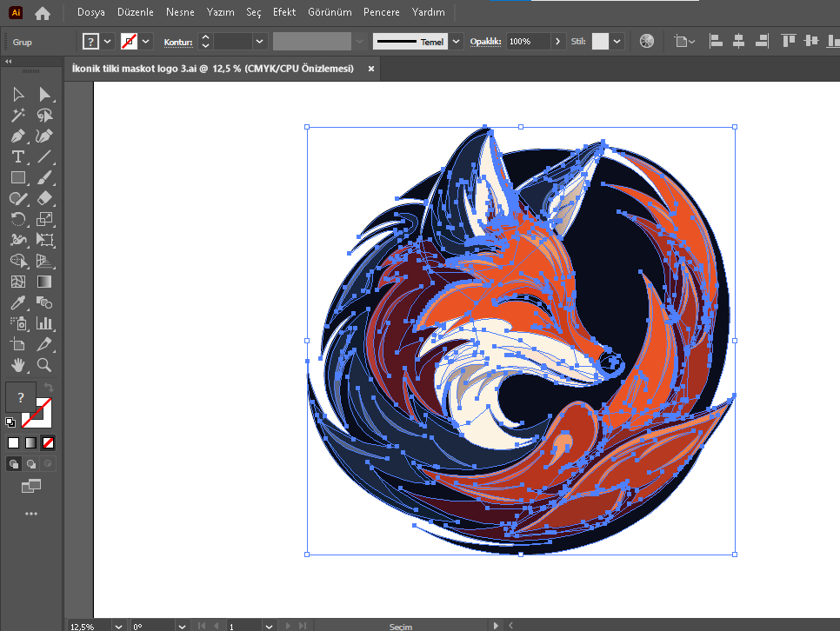This screenshot has height=631, width=840.
Task: Select the Eraser tool
Action: click(x=44, y=199)
